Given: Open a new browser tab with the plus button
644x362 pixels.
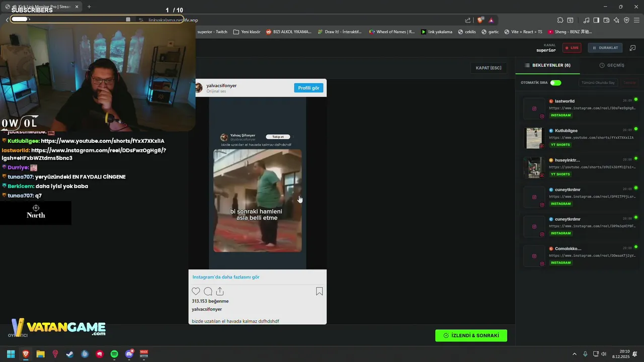Looking at the screenshot, I should 89,7.
